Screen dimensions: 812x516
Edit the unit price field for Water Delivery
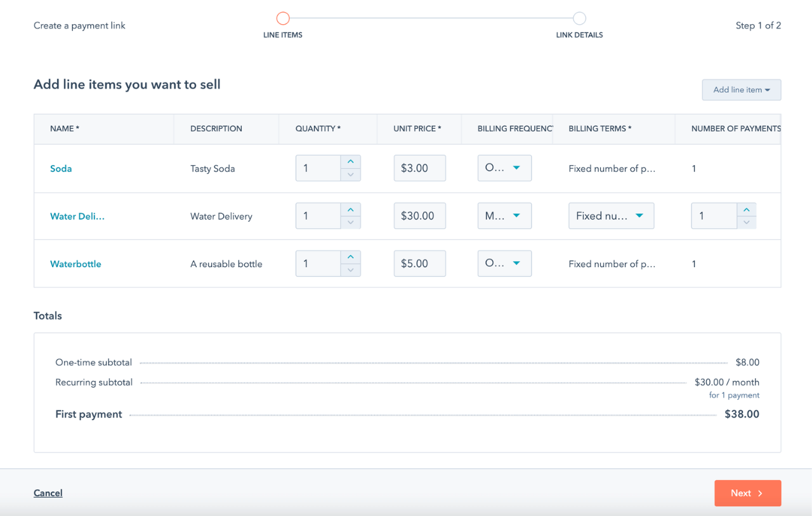(419, 215)
